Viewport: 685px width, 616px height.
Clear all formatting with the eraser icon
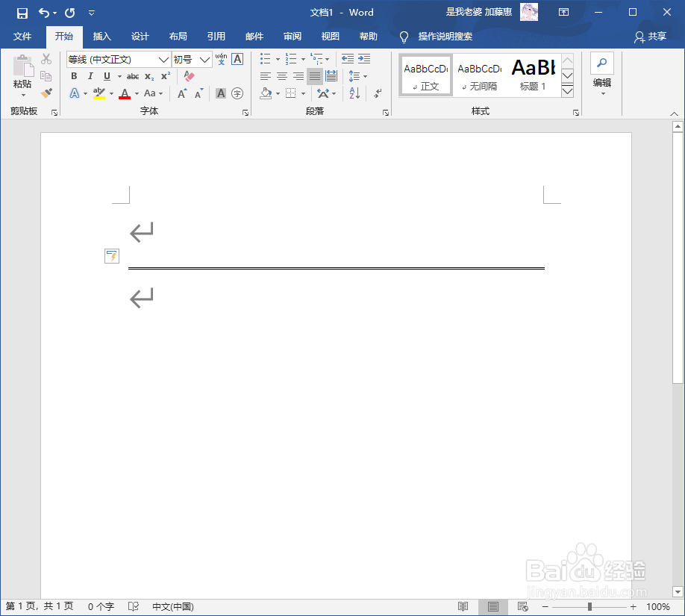(188, 76)
